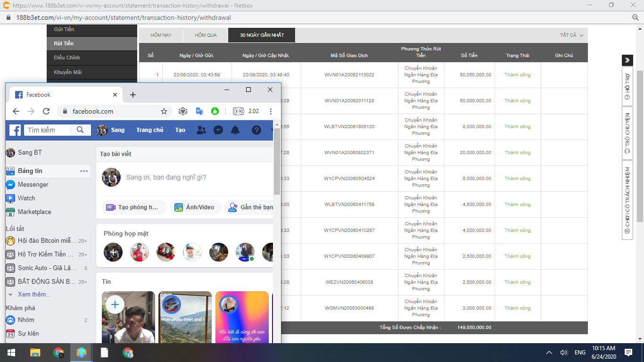
Task: Open File Explorer from the taskbar
Action: [x=35, y=352]
